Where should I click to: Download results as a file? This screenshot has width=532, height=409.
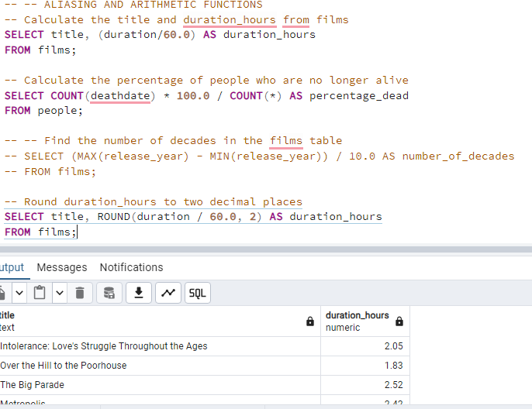[138, 293]
